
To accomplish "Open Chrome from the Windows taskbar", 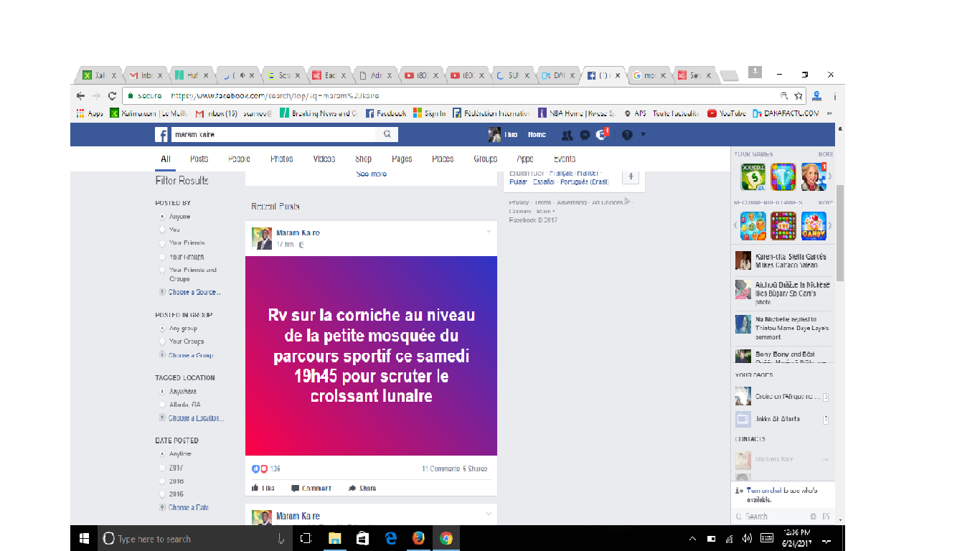I will coord(446,538).
